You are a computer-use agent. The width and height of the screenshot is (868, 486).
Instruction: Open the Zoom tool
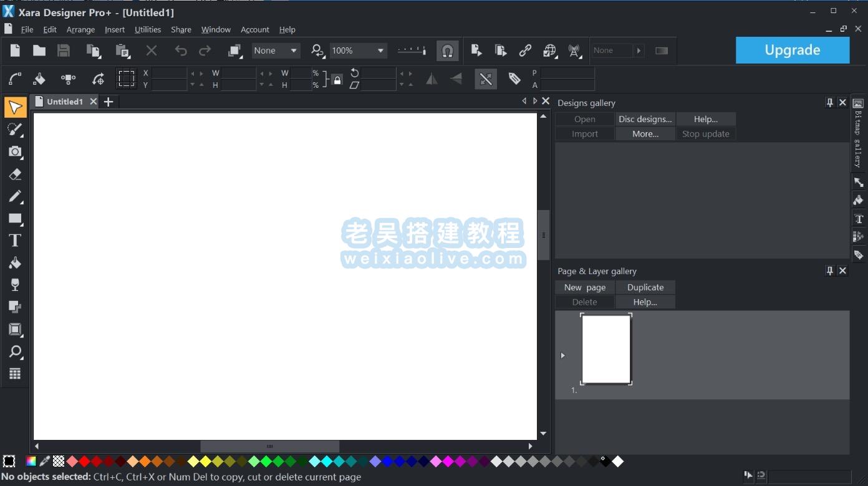click(x=16, y=351)
